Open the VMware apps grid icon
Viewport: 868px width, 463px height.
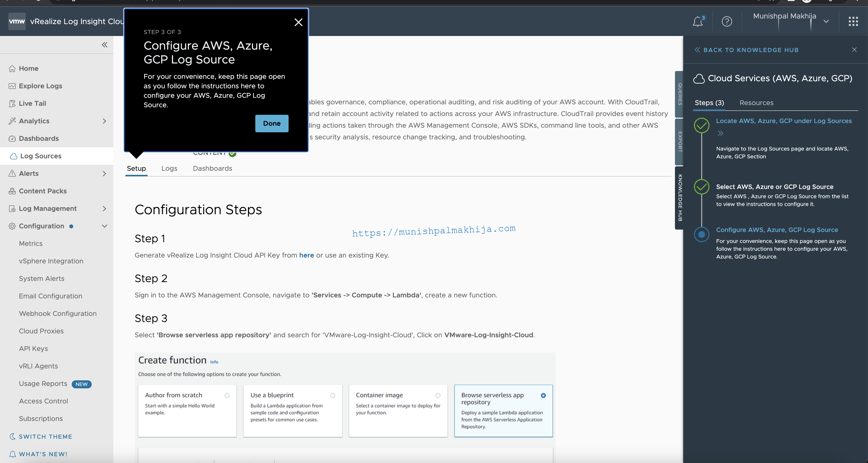tap(853, 22)
